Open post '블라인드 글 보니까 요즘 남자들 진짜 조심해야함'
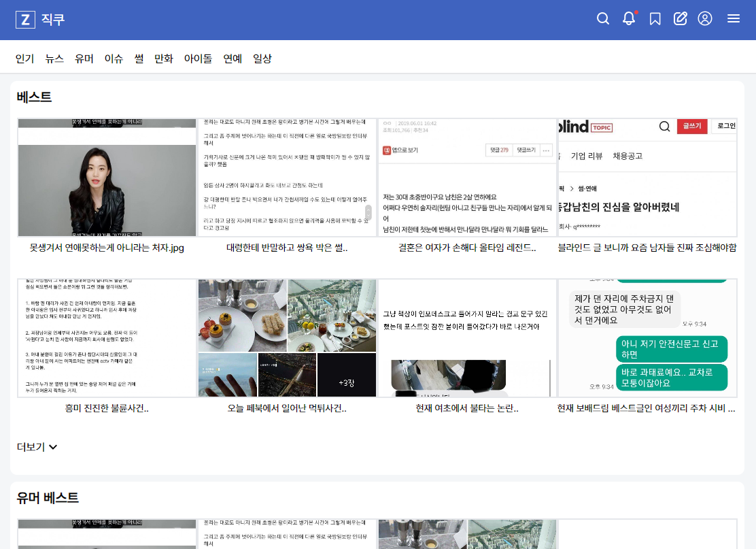 (x=647, y=248)
